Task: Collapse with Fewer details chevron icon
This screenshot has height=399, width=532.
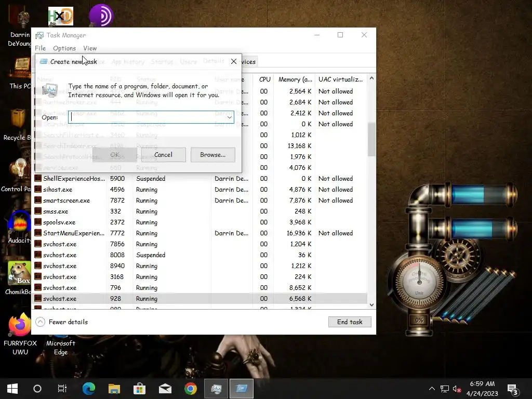Action: (x=40, y=322)
